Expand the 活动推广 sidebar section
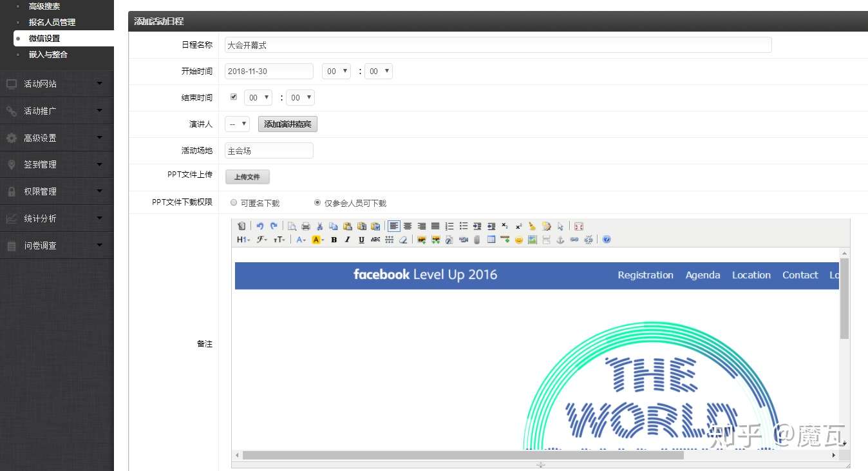 (57, 111)
